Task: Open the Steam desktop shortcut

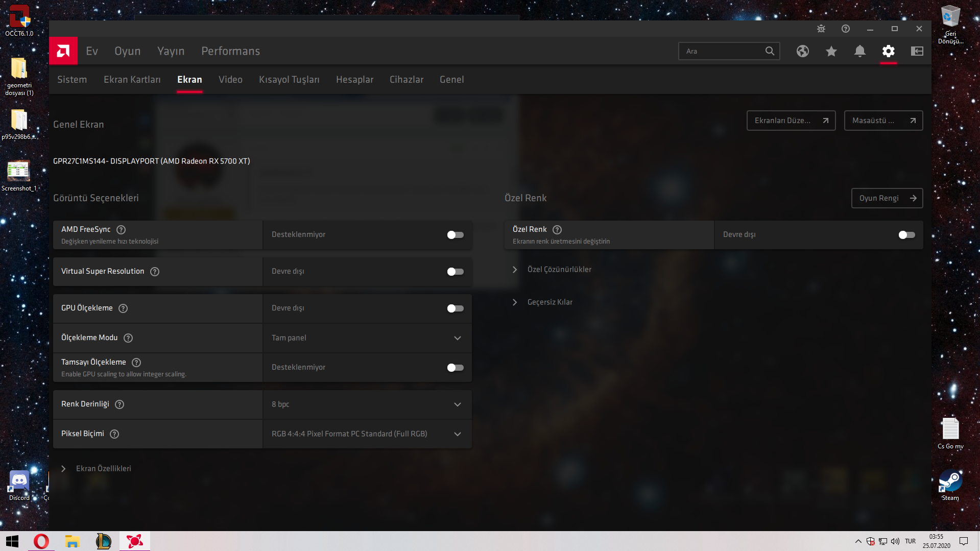Action: coord(950,485)
